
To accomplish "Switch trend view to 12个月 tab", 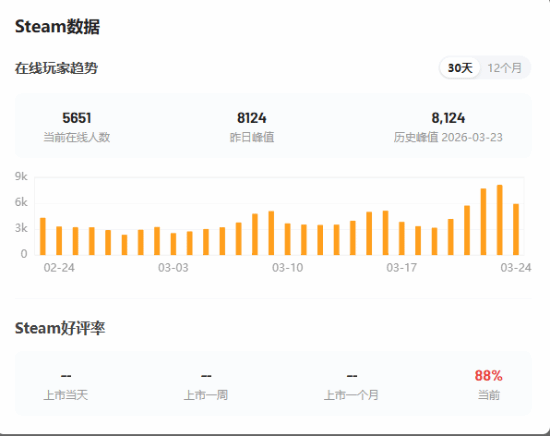I will pyautogui.click(x=504, y=68).
